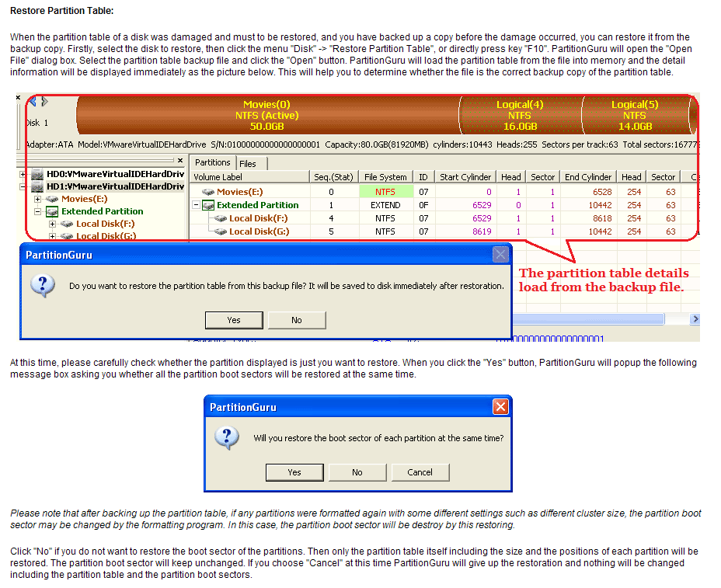The height and width of the screenshot is (588, 721).
Task: Switch to the Partitions tab
Action: (212, 162)
